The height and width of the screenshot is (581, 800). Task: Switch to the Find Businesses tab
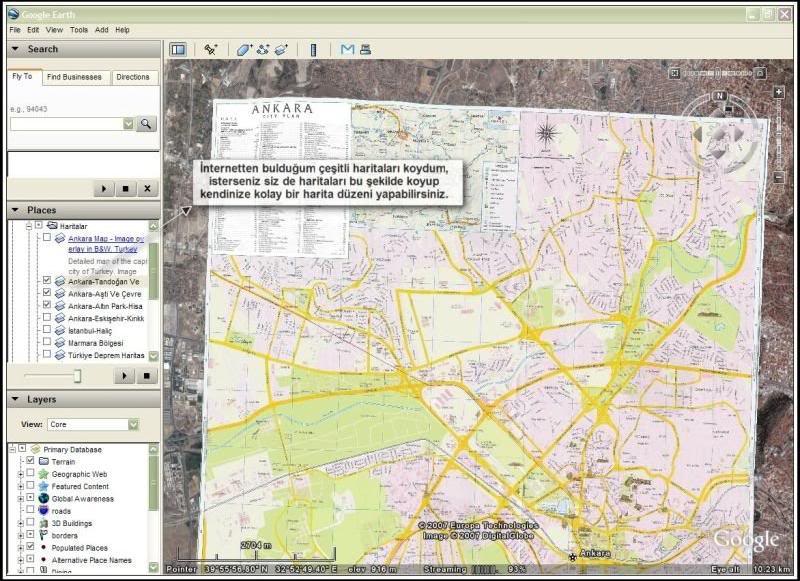coord(74,77)
